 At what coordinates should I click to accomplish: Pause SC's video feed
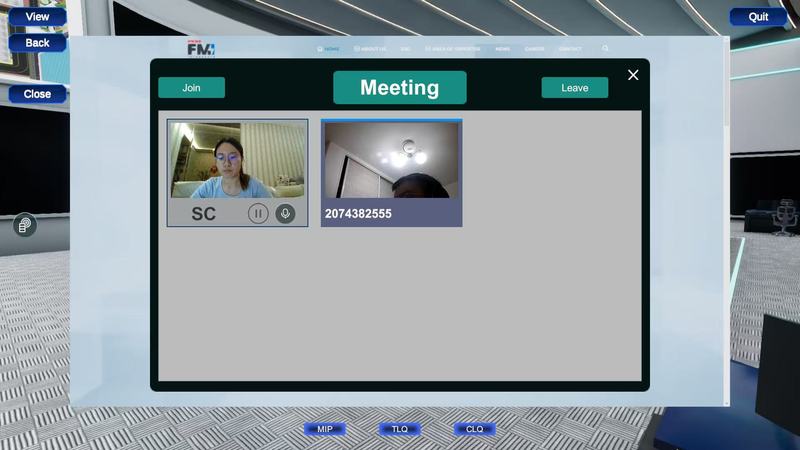258,213
